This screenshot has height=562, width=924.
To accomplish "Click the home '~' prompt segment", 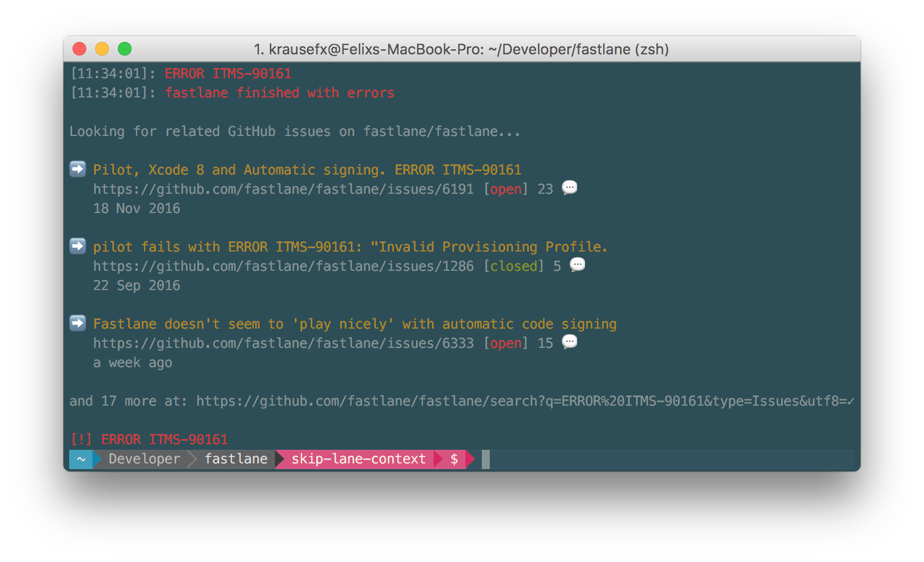I will (x=81, y=459).
